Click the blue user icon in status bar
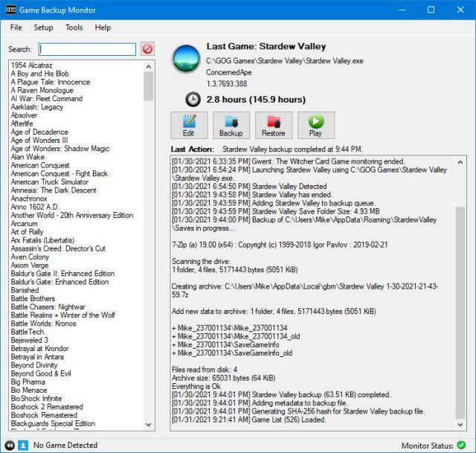The width and height of the screenshot is (476, 453). [23, 445]
